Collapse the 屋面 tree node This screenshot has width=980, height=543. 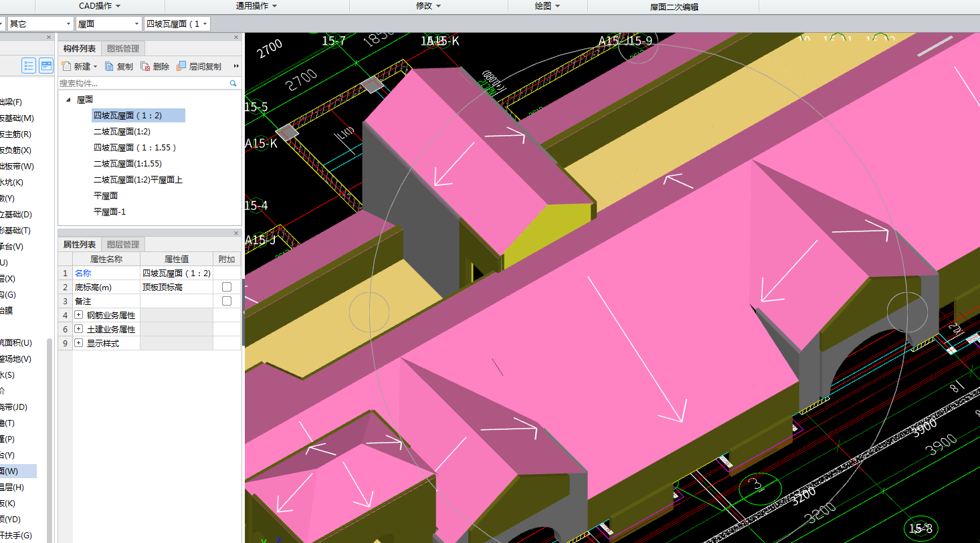tap(68, 99)
